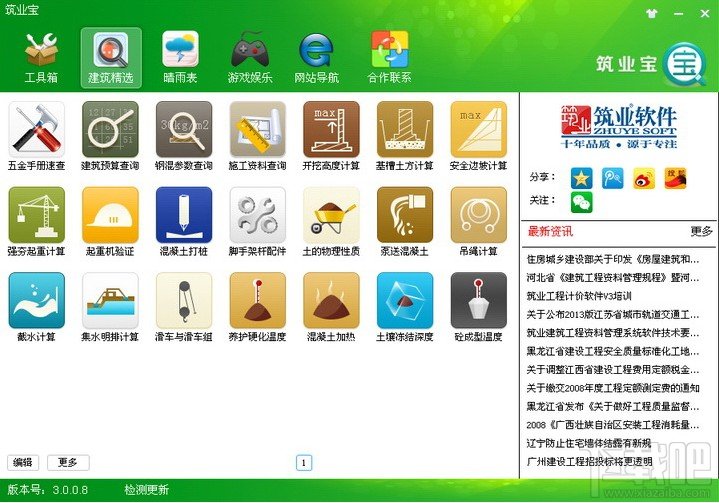Open 滑车与滑车组 pulley icon
This screenshot has width=719, height=503.
point(184,307)
